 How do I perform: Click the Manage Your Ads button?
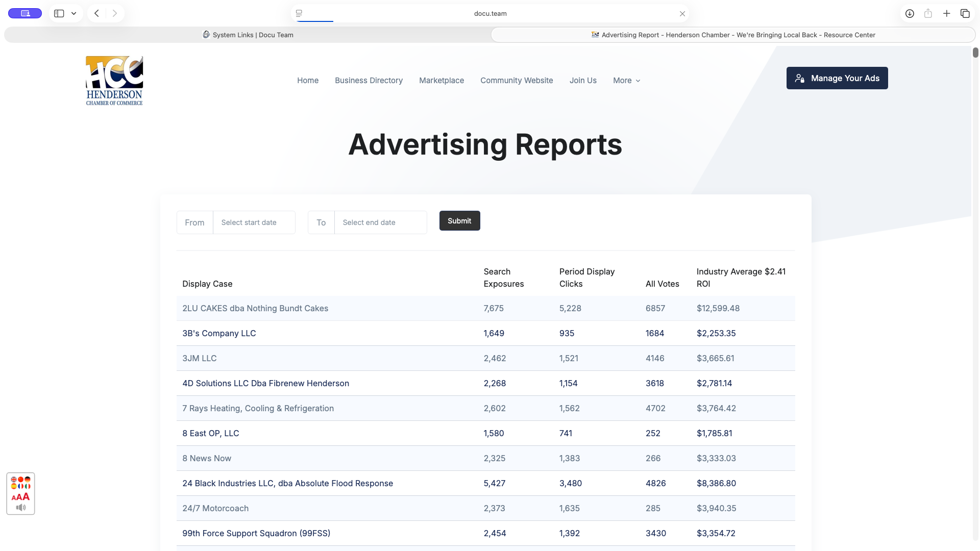[837, 78]
